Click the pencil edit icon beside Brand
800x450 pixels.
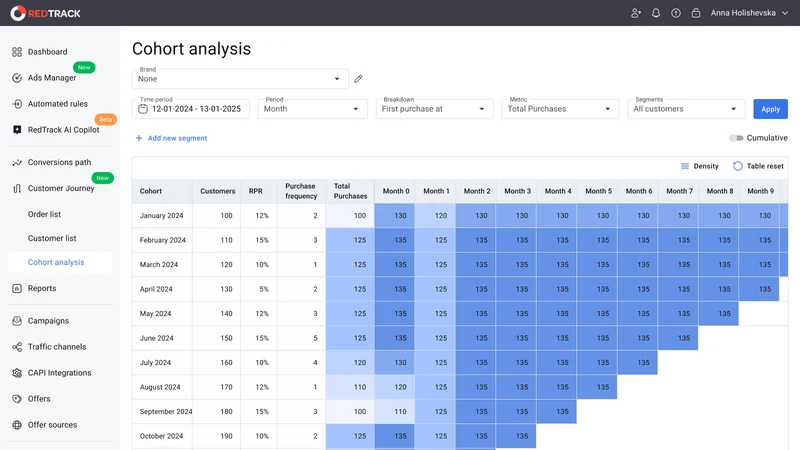pyautogui.click(x=358, y=79)
